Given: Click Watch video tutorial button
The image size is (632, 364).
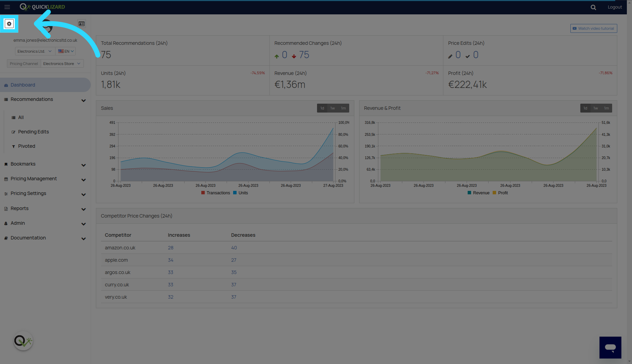Looking at the screenshot, I should [594, 28].
